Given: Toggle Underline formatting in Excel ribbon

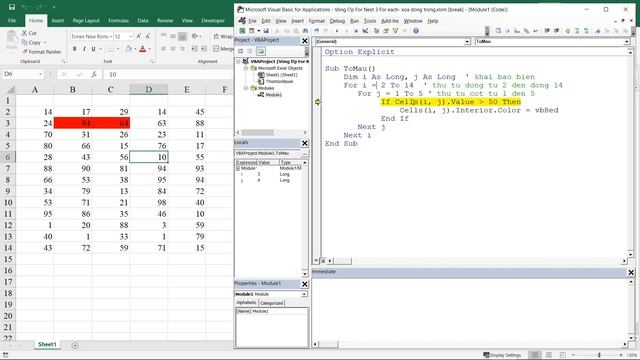Looking at the screenshot, I should click(x=93, y=49).
